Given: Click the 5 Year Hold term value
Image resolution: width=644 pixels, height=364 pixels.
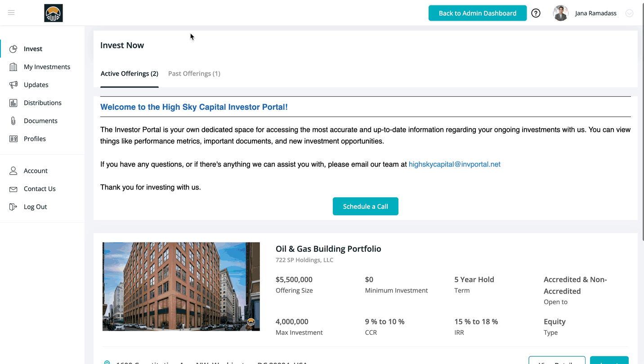Looking at the screenshot, I should [474, 279].
